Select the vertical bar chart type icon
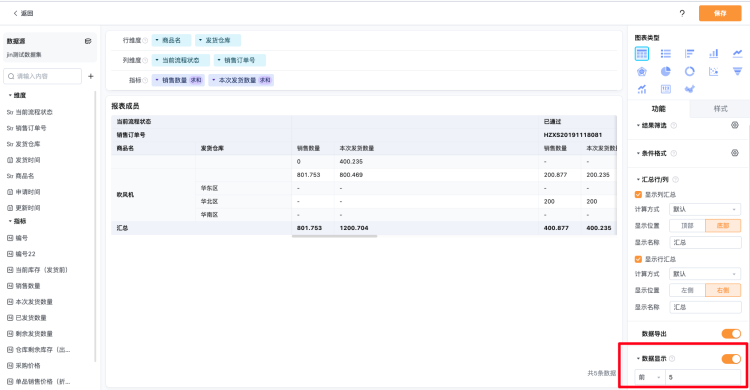Screen dimensions: 750x390 pos(713,54)
